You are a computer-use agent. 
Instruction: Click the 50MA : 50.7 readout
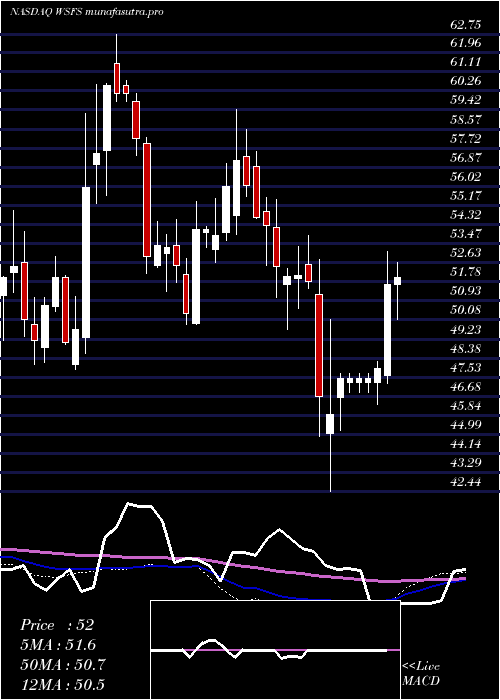(x=63, y=664)
